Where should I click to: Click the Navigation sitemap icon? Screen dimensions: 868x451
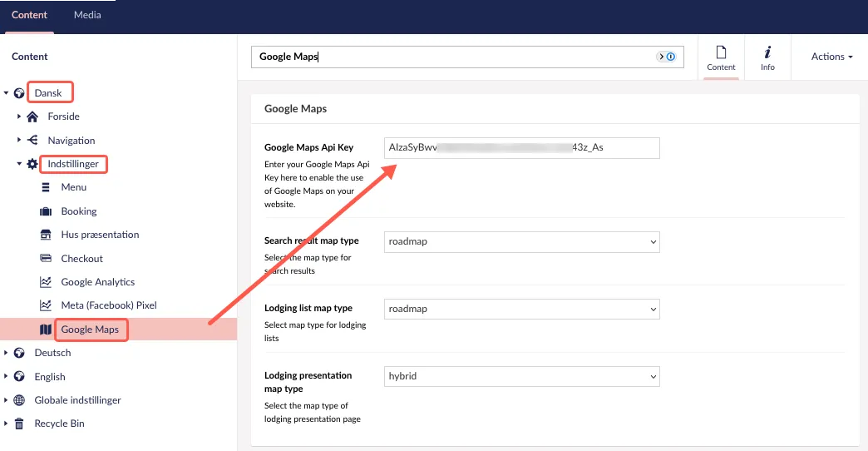pos(32,140)
